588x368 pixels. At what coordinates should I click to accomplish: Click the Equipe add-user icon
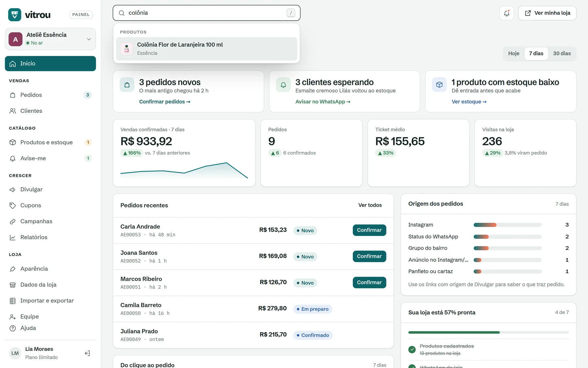(x=13, y=317)
